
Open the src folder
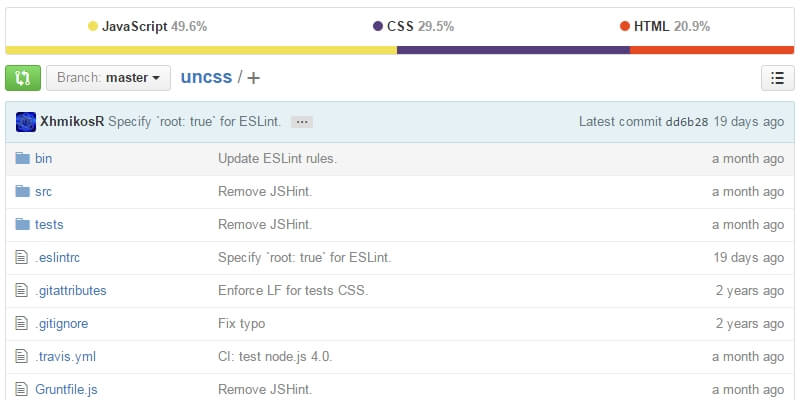point(43,192)
